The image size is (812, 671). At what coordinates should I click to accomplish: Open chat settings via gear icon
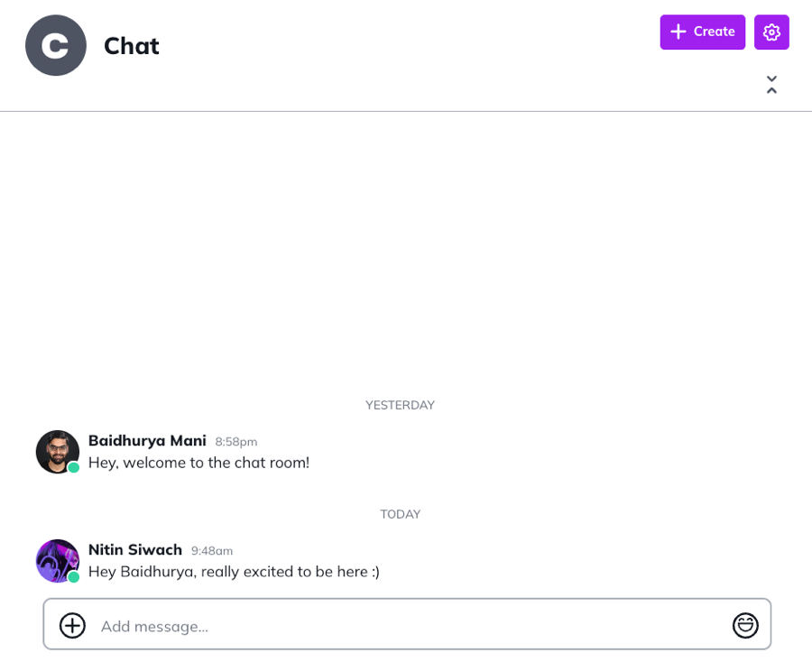771,32
